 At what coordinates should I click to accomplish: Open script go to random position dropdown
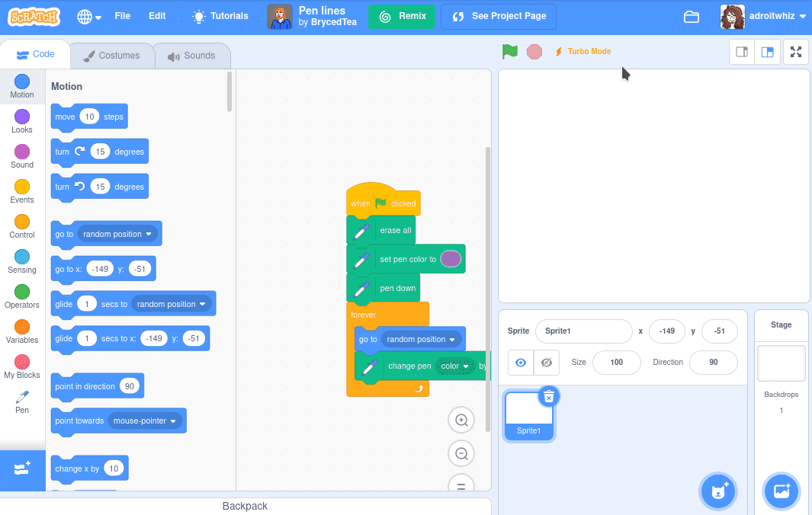(421, 339)
